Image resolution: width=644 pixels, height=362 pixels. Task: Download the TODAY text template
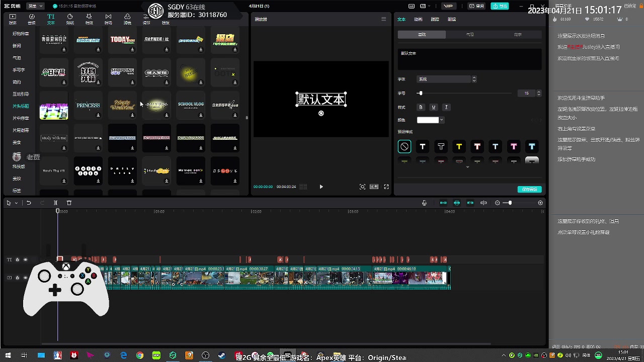click(x=132, y=49)
